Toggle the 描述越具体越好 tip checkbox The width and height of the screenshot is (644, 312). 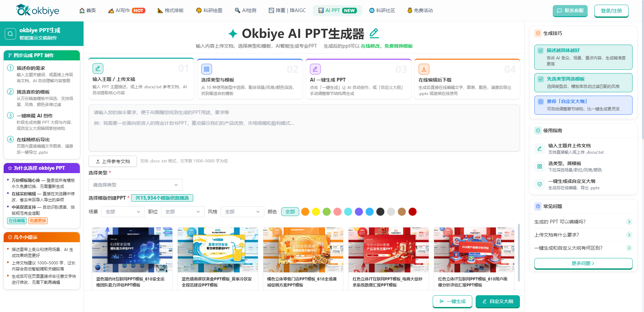(541, 51)
